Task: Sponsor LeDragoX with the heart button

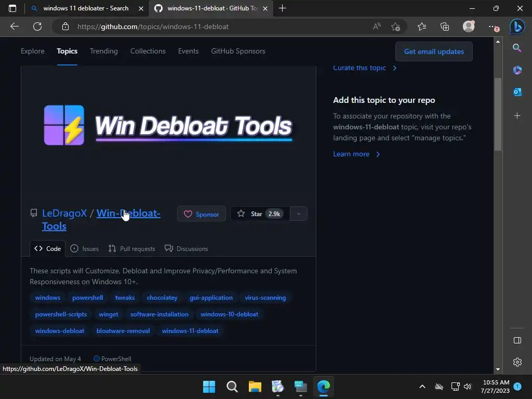Action: [x=202, y=214]
